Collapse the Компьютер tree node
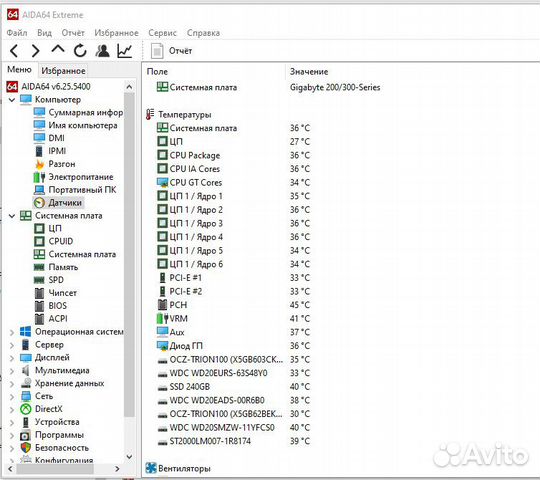Image resolution: width=540 pixels, height=480 pixels. pos(12,100)
